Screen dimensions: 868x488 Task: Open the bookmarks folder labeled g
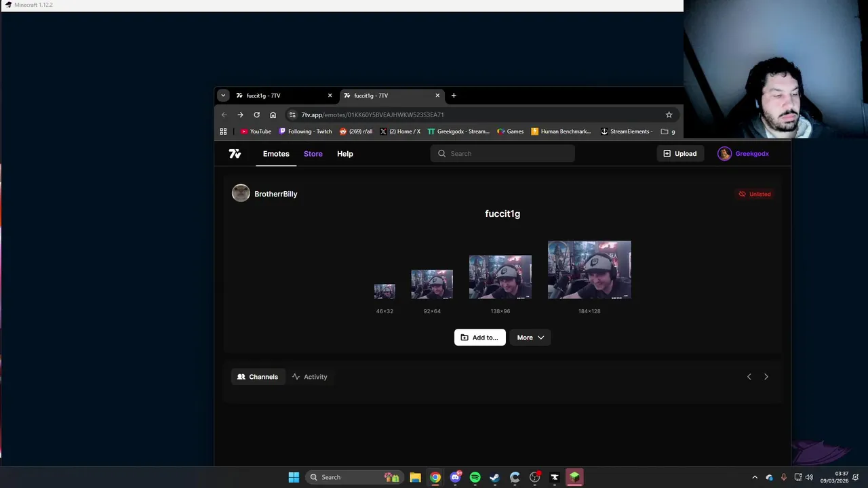(668, 131)
